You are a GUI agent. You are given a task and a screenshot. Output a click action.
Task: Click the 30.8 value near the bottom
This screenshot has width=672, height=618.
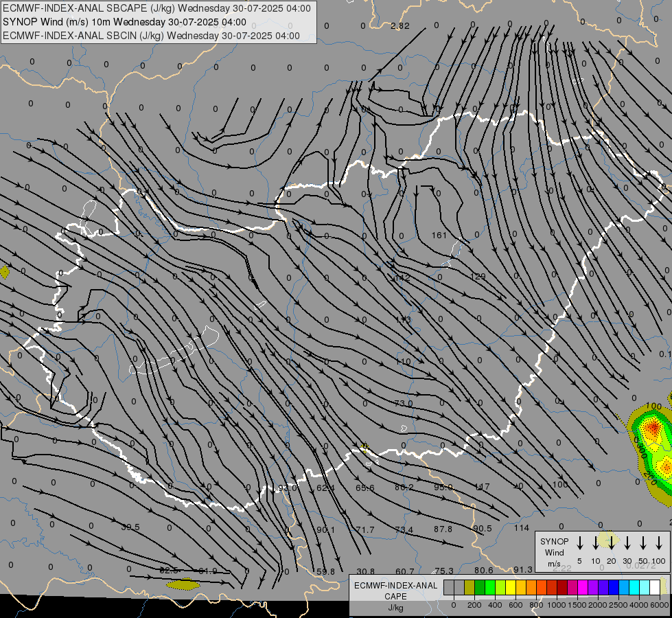[365, 571]
